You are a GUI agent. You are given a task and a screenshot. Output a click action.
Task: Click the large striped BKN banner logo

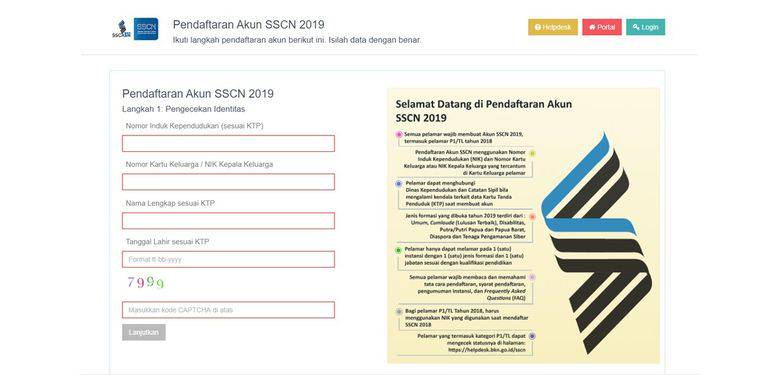tap(596, 243)
